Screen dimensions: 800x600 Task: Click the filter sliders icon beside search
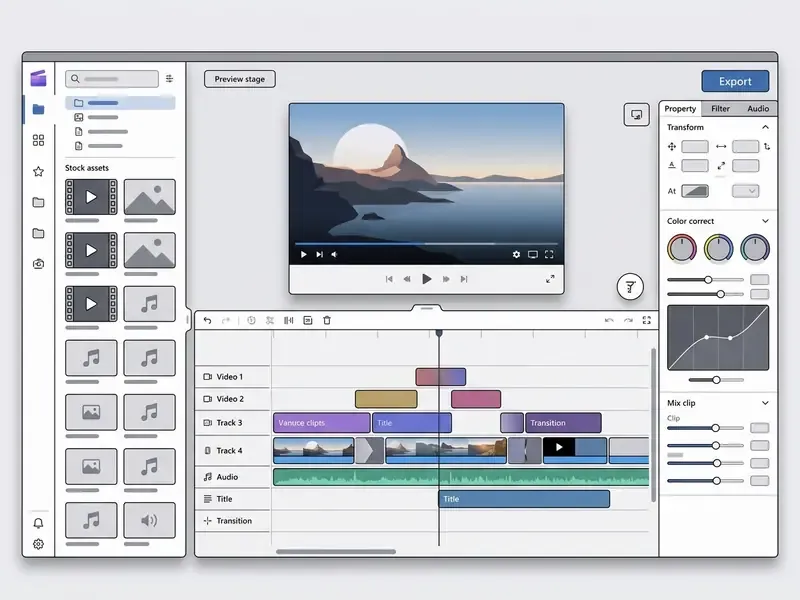[x=169, y=79]
